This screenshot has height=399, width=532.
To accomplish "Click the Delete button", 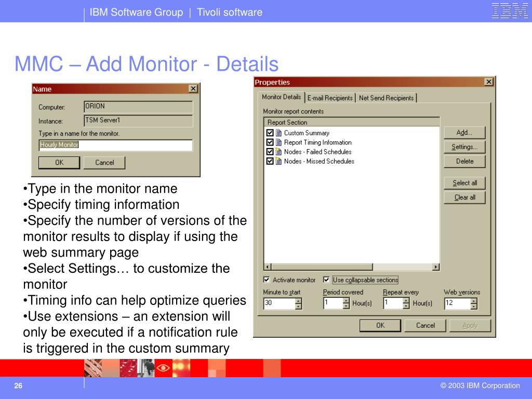I will pyautogui.click(x=464, y=161).
